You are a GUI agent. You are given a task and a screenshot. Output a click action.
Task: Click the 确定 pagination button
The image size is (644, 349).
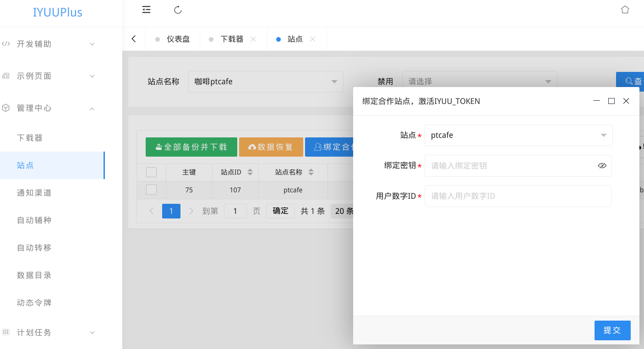pyautogui.click(x=280, y=211)
